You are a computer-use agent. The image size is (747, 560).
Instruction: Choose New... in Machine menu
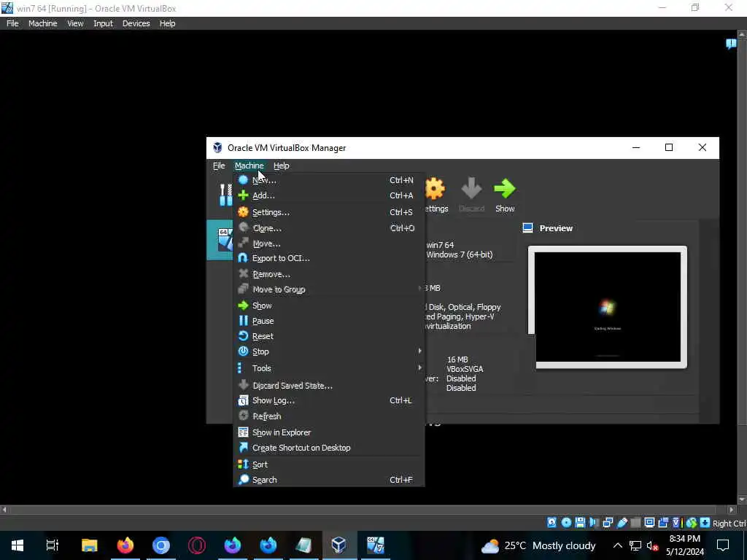[x=329, y=180]
